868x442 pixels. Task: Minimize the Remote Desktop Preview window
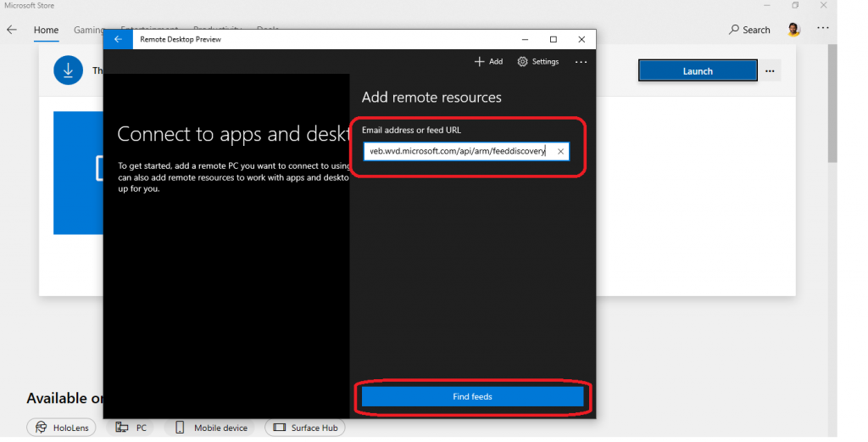[x=525, y=39]
